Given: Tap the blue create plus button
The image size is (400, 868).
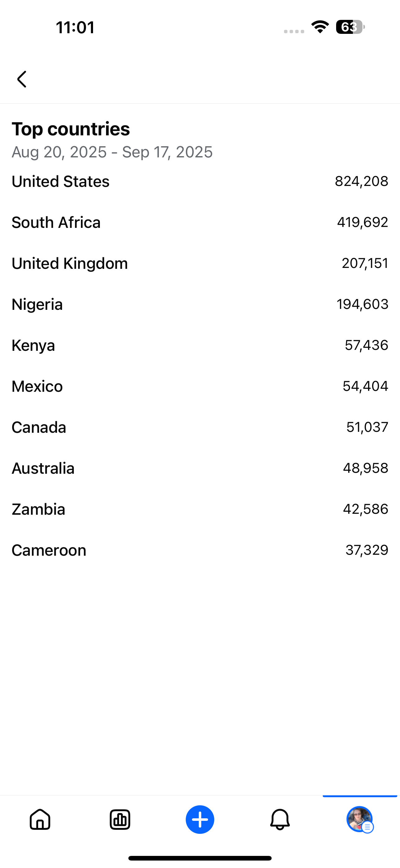Looking at the screenshot, I should [200, 820].
